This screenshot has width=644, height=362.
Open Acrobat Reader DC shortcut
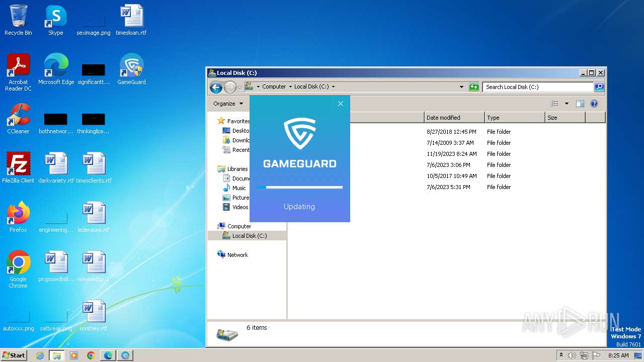click(x=18, y=72)
